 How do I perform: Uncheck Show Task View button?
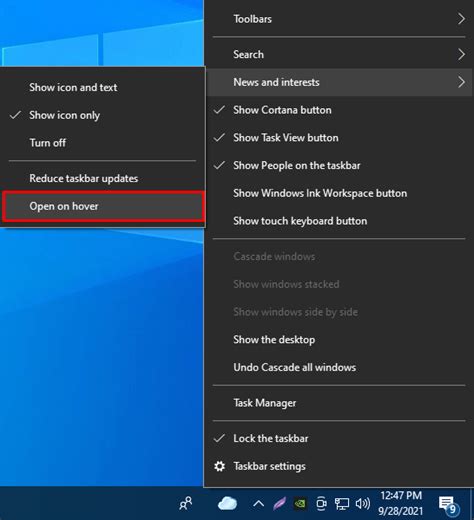coord(339,138)
